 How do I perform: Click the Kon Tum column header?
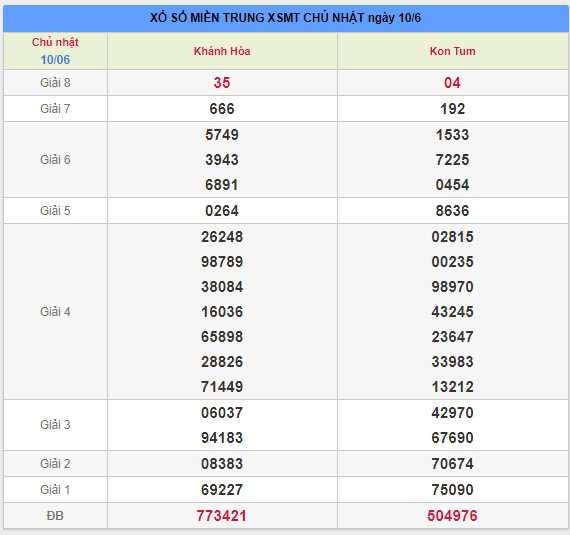452,51
